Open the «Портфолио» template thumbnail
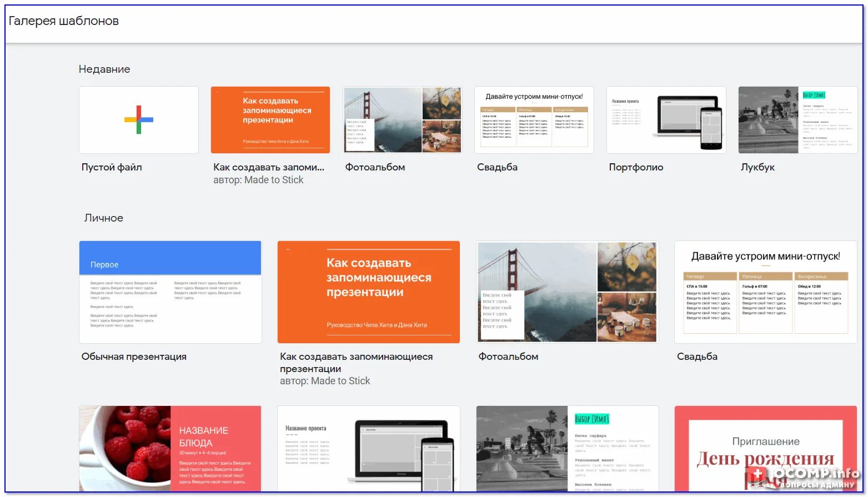 point(665,119)
